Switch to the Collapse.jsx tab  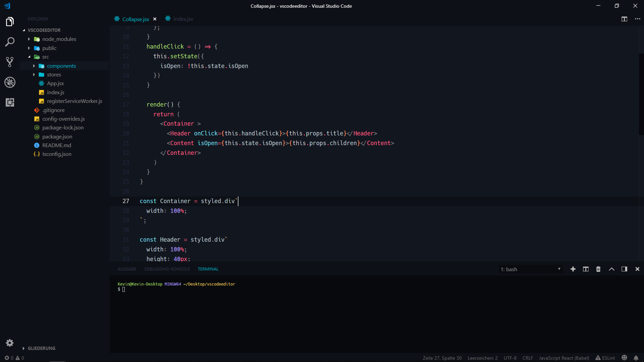click(x=136, y=19)
